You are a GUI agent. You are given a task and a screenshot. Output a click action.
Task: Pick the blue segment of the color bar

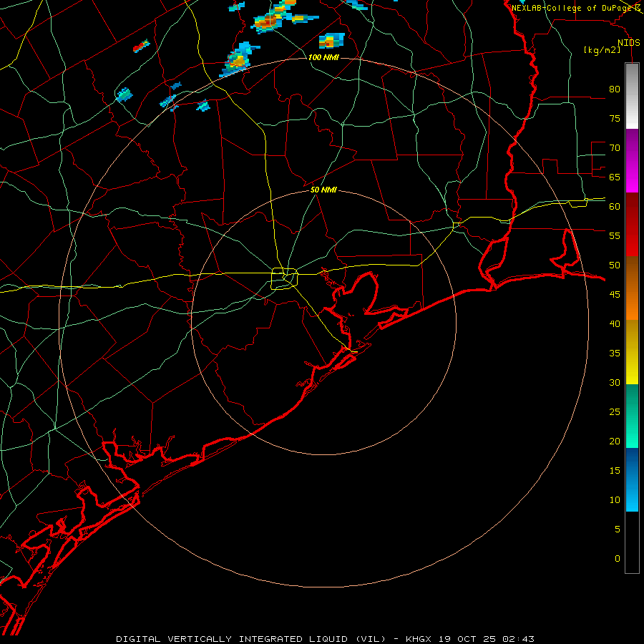[632, 479]
